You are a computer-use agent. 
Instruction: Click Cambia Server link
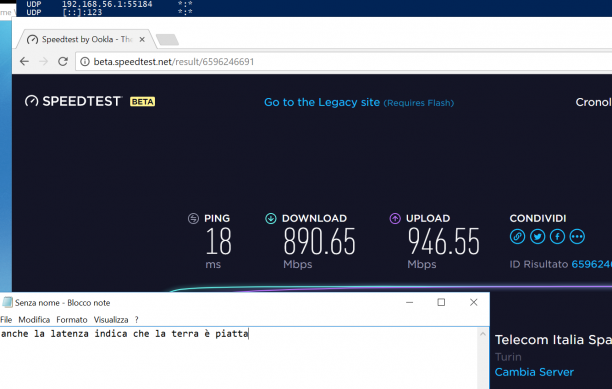coord(534,372)
